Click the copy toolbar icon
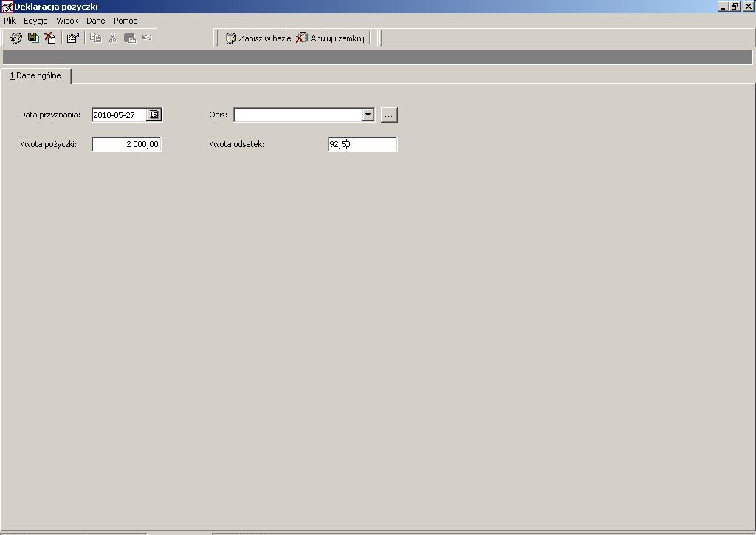The height and width of the screenshot is (535, 756). pos(95,38)
